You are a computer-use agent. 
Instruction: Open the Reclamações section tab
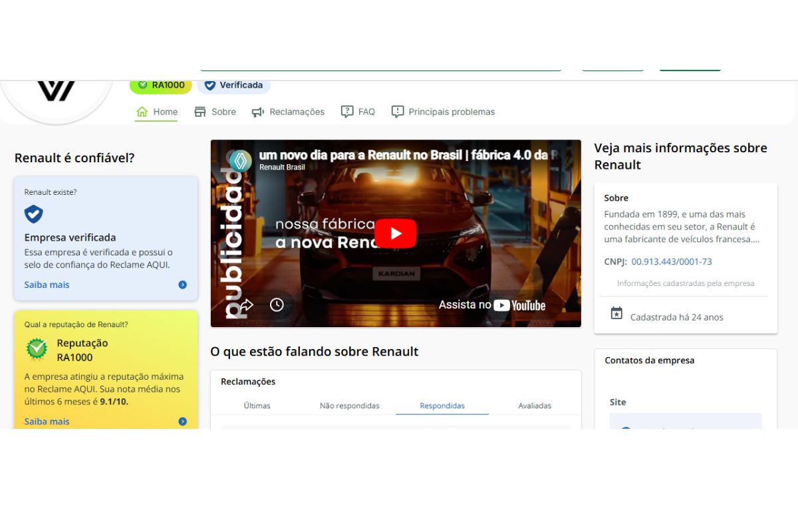click(288, 112)
